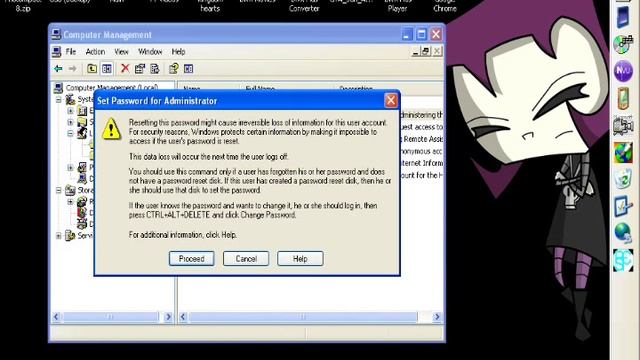Click the console icon left of File menu
Viewport: 640px width, 360px height.
click(x=57, y=52)
